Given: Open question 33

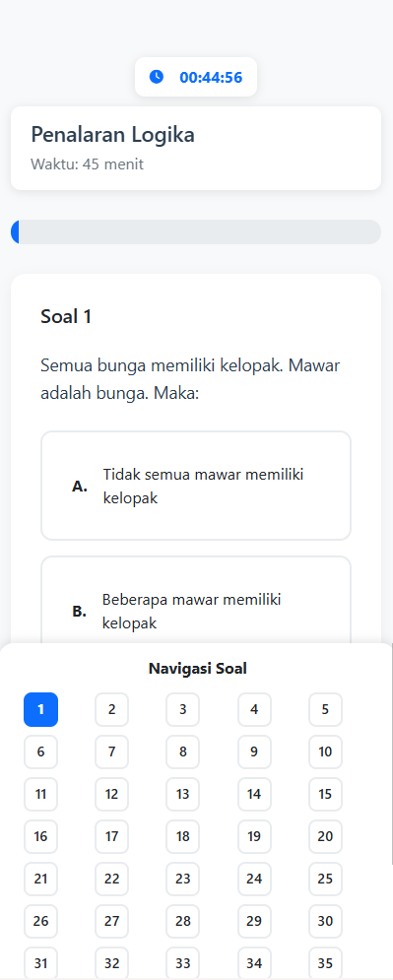Looking at the screenshot, I should coord(183,963).
